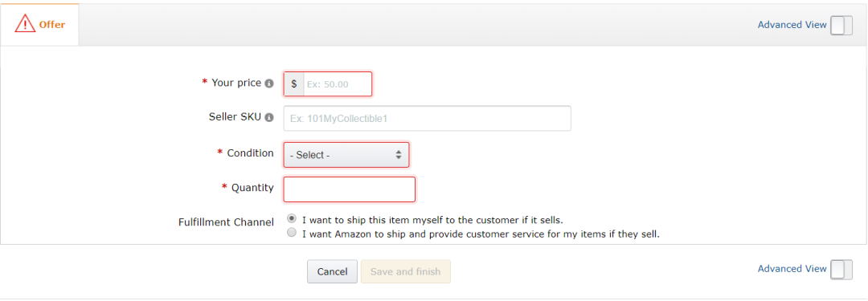Click the top Advanced View link text
Viewport: 868px width, 301px height.
(792, 25)
